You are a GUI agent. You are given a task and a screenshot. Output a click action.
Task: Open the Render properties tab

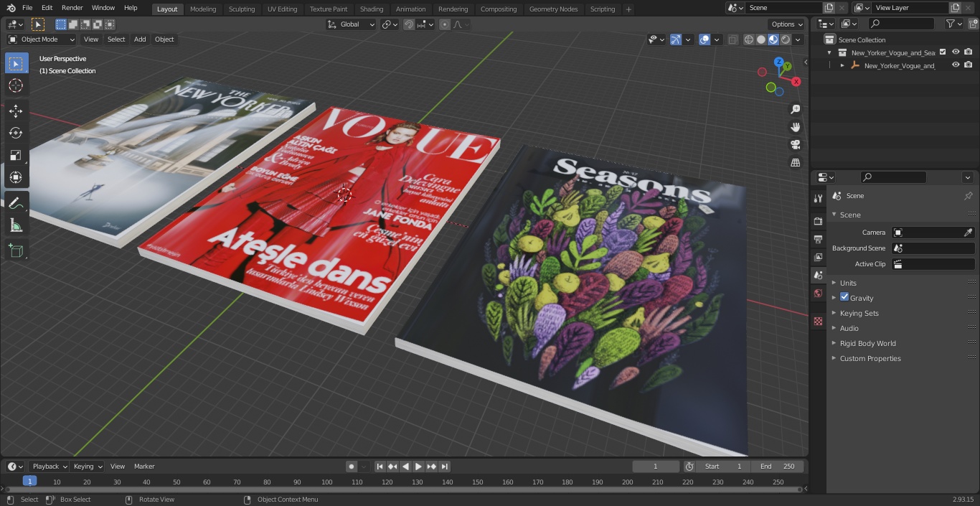(818, 221)
